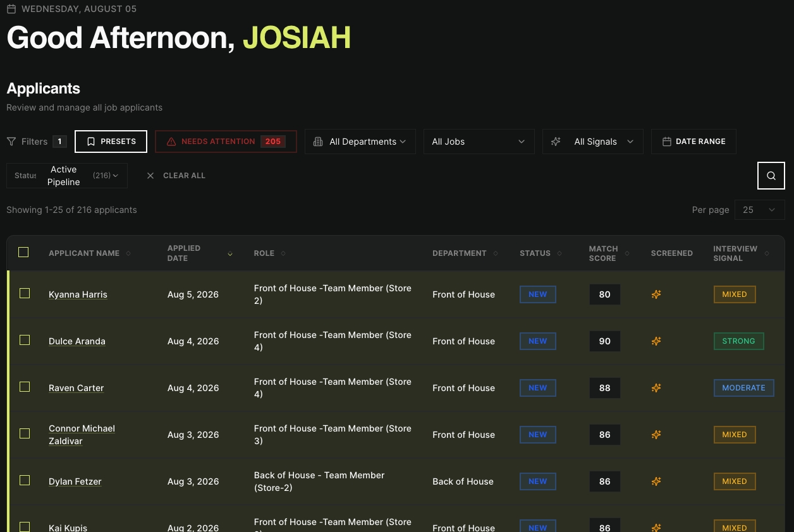Sort by Interview Signal column arrows
This screenshot has height=532, width=794.
[767, 253]
